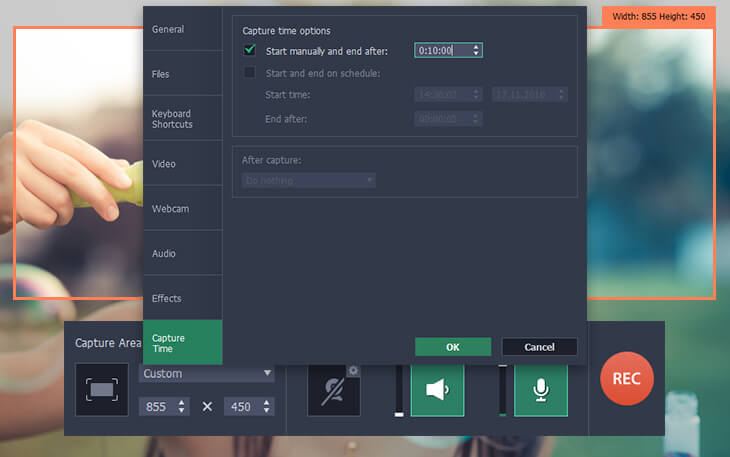Click the system sound volume slider
Screen dimensions: 730x457
tap(399, 390)
